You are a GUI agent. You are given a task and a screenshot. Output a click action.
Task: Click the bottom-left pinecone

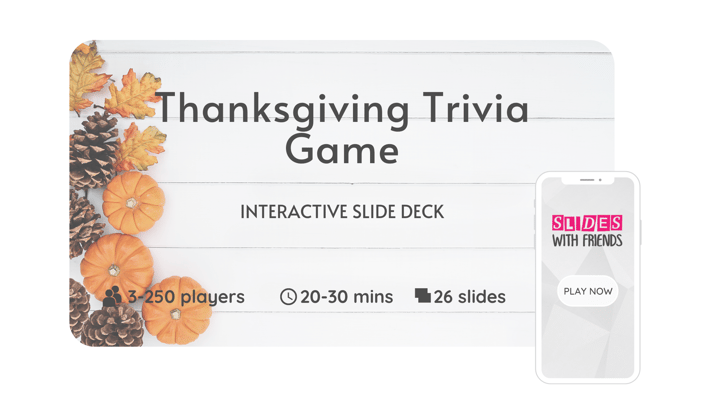click(113, 327)
